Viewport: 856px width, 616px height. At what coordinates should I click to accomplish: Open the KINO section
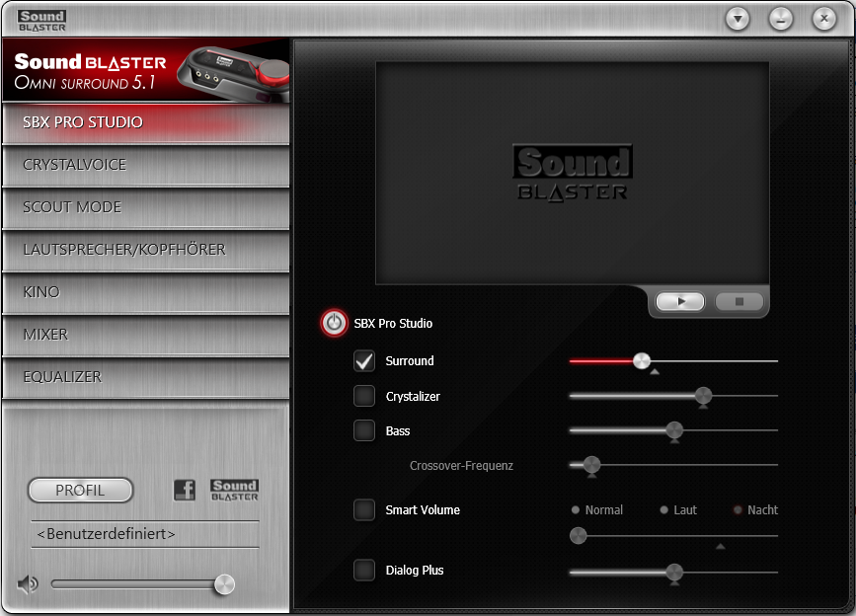tap(146, 292)
